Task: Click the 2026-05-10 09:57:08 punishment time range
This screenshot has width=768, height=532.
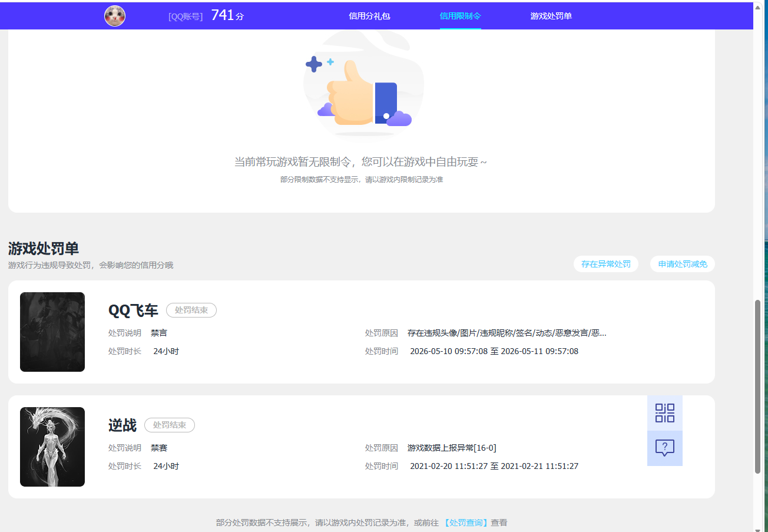Action: click(494, 351)
